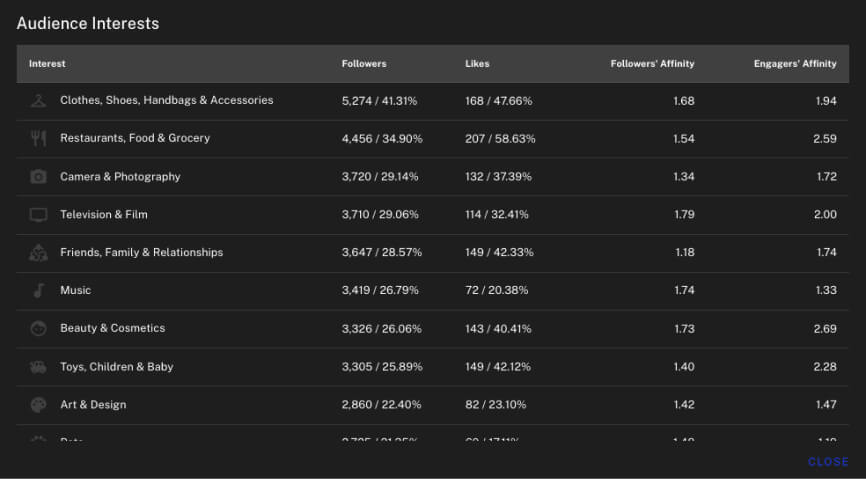This screenshot has width=866, height=479.
Task: Click the Toys, Children & Baby icon
Action: (38, 367)
